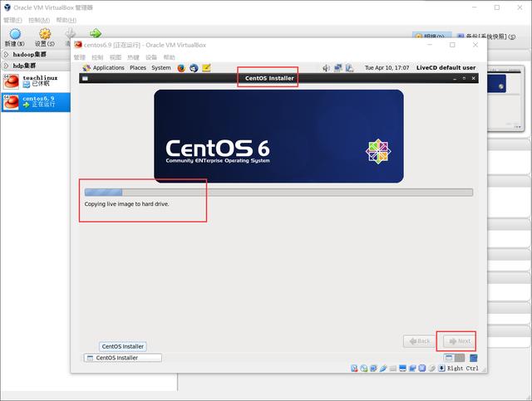This screenshot has height=401, width=532.
Task: Open VM Settings (设置) toolbar icon
Action: click(x=45, y=34)
